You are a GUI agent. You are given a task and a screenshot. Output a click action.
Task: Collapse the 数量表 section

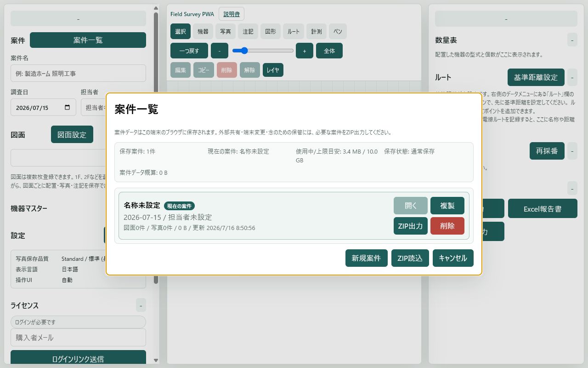572,40
